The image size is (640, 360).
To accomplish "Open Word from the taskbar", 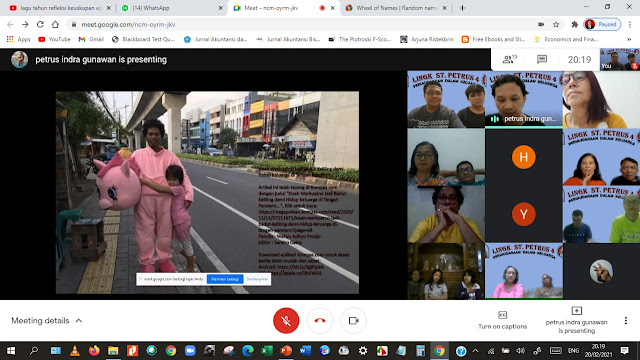I will tap(305, 351).
